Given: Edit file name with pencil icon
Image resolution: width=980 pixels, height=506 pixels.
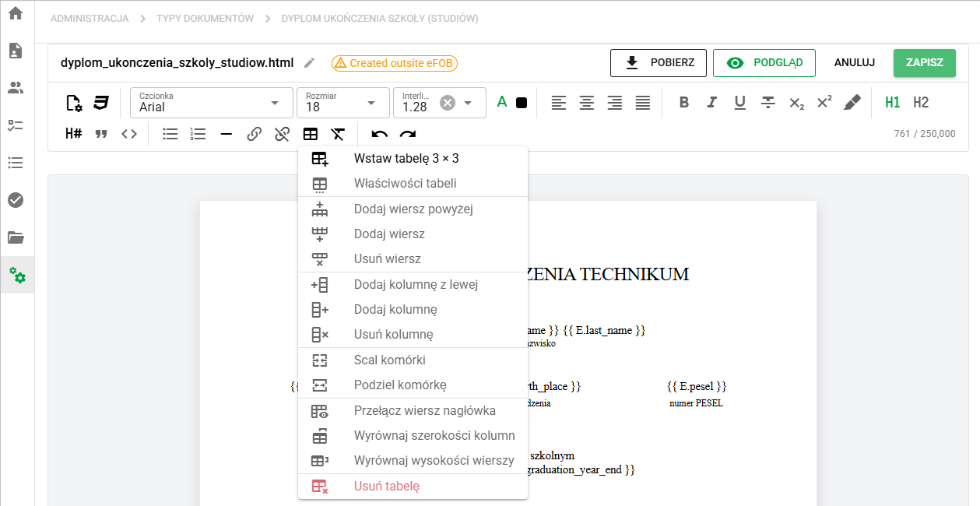Looking at the screenshot, I should pyautogui.click(x=310, y=63).
